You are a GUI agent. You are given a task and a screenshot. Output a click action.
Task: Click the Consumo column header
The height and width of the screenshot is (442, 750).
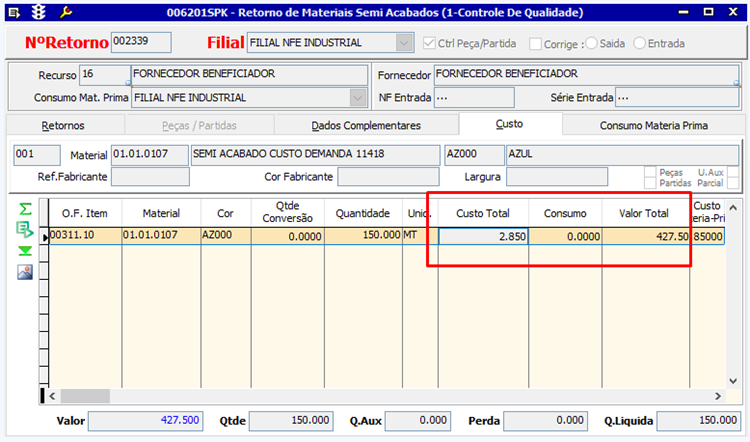[x=565, y=213]
